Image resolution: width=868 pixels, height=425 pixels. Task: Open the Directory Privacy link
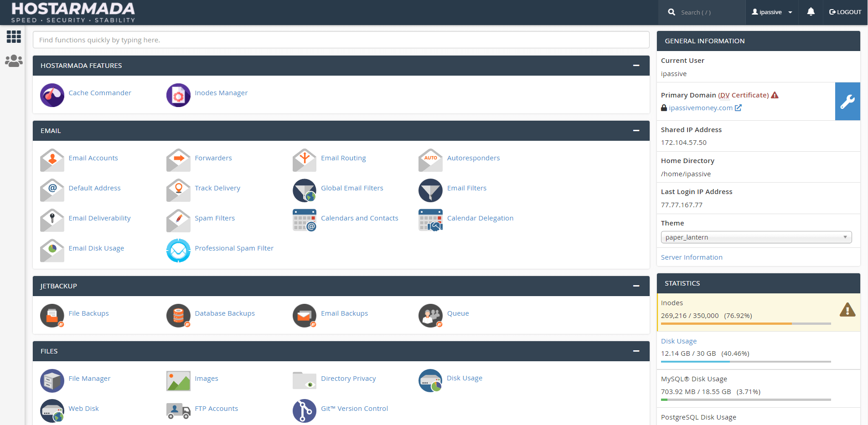click(348, 379)
